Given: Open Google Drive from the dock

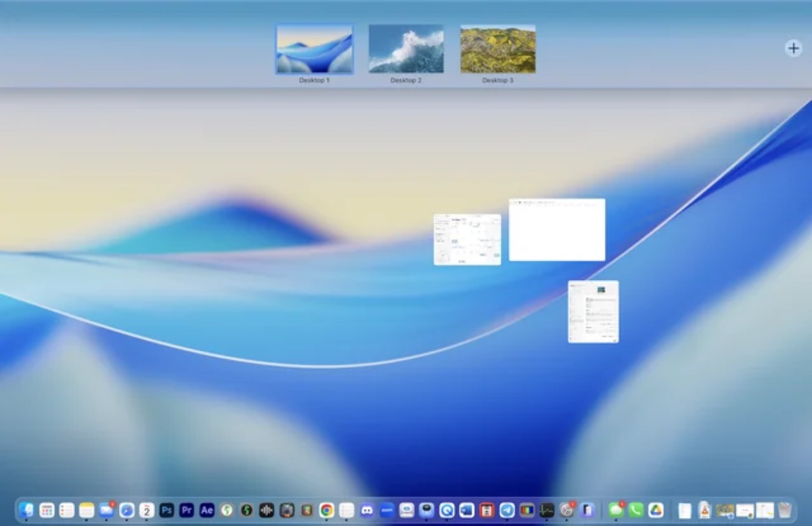Looking at the screenshot, I should [x=656, y=510].
